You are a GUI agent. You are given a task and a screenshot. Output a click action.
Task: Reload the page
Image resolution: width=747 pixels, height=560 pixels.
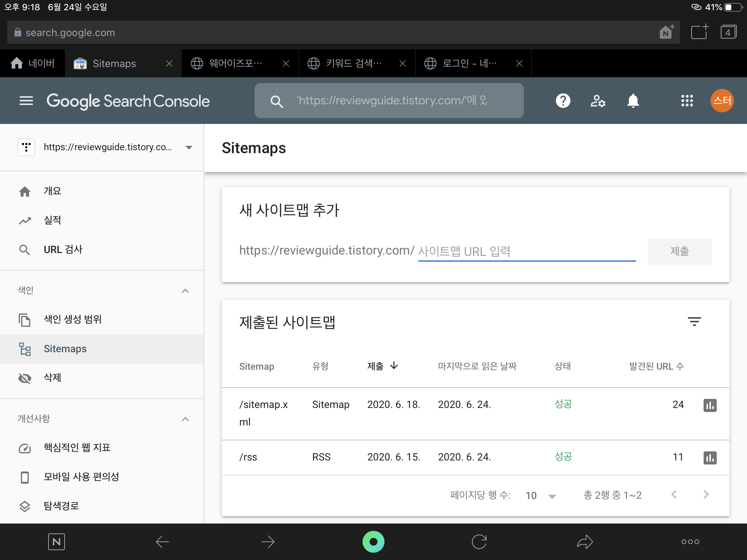479,542
